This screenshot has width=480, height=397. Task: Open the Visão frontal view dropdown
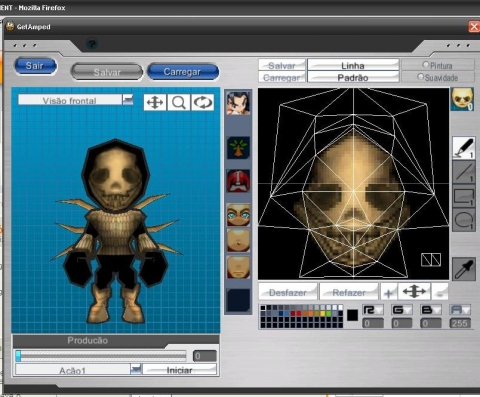[128, 99]
